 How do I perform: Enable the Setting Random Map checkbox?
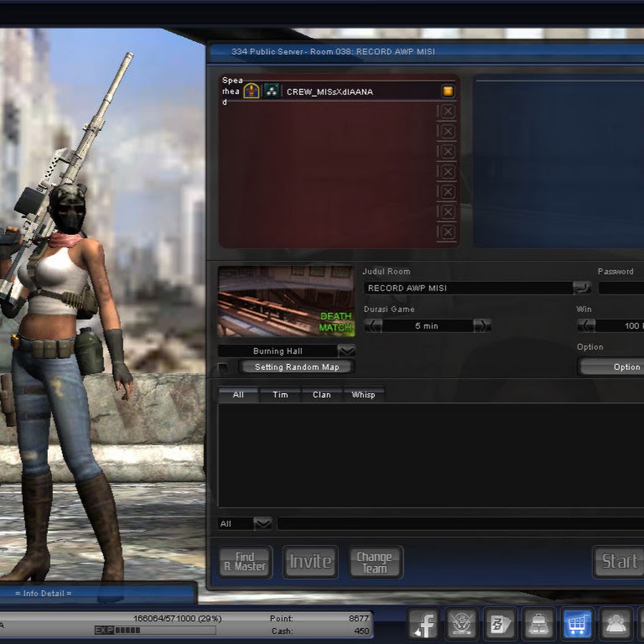pyautogui.click(x=223, y=367)
